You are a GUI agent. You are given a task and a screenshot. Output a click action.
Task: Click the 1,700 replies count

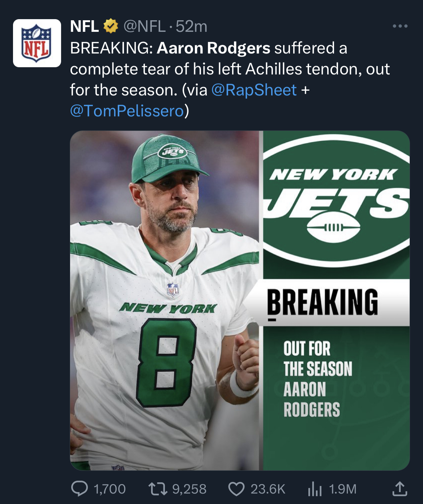(110, 489)
